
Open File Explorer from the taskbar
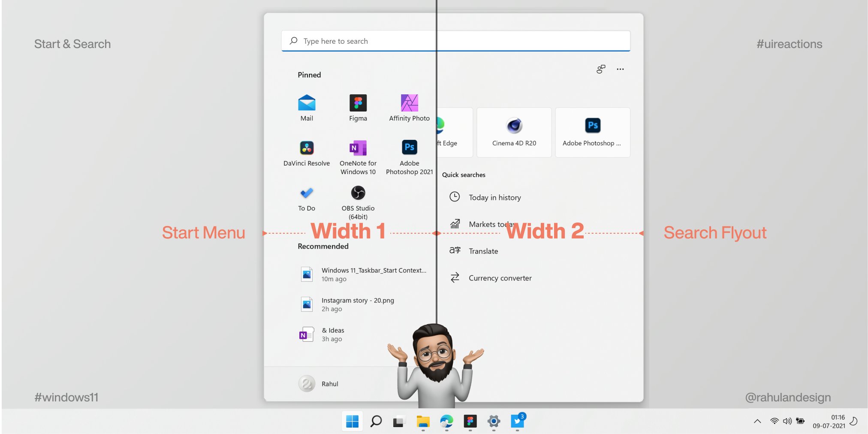click(x=423, y=422)
